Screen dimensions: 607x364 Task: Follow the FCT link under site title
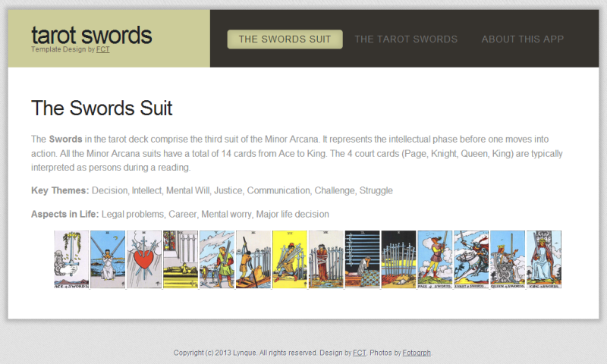[102, 49]
